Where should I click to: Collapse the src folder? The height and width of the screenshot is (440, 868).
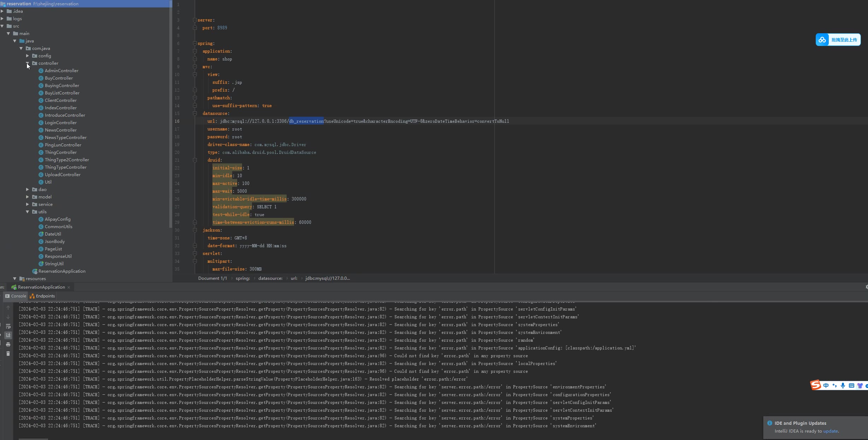point(2,26)
